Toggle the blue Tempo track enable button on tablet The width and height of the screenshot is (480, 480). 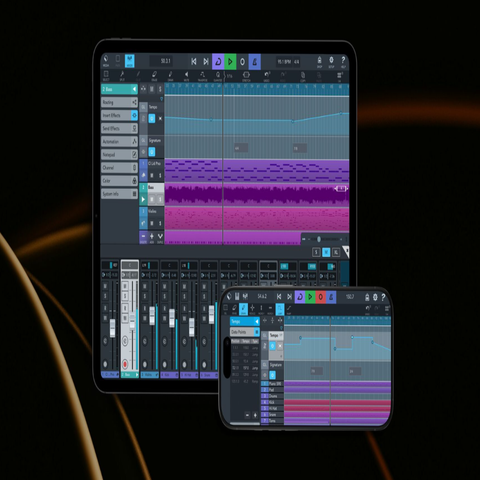152,118
